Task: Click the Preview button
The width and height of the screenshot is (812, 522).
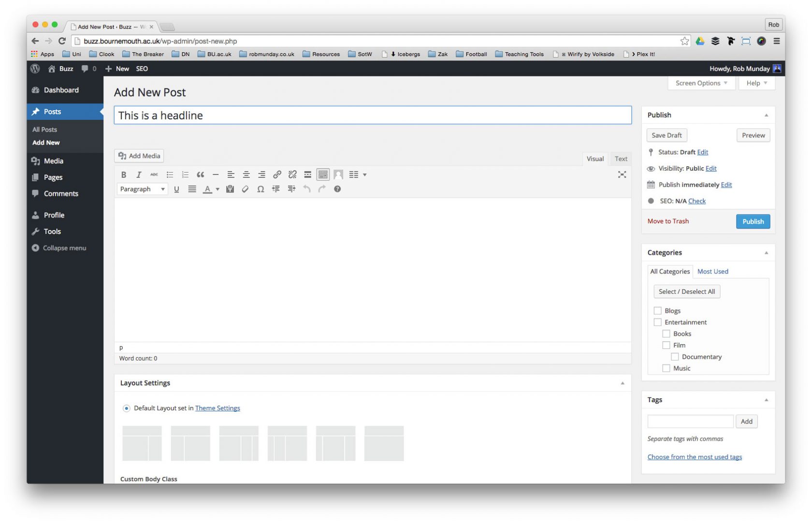Action: 753,135
